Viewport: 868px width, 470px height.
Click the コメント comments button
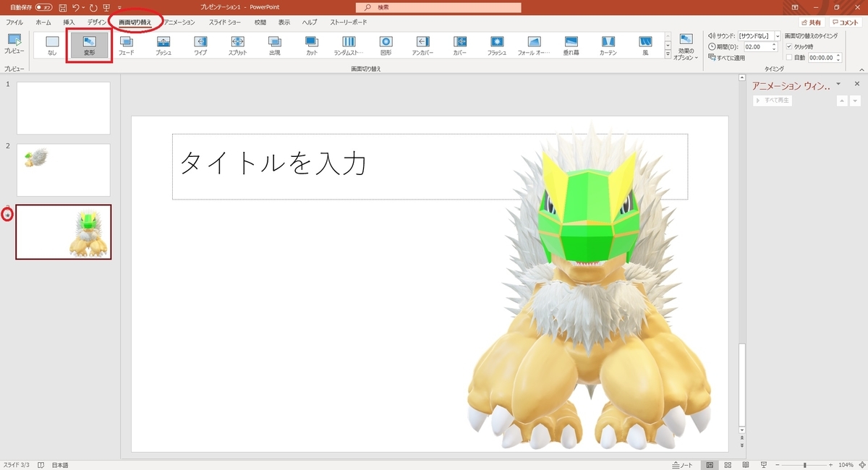(x=846, y=23)
